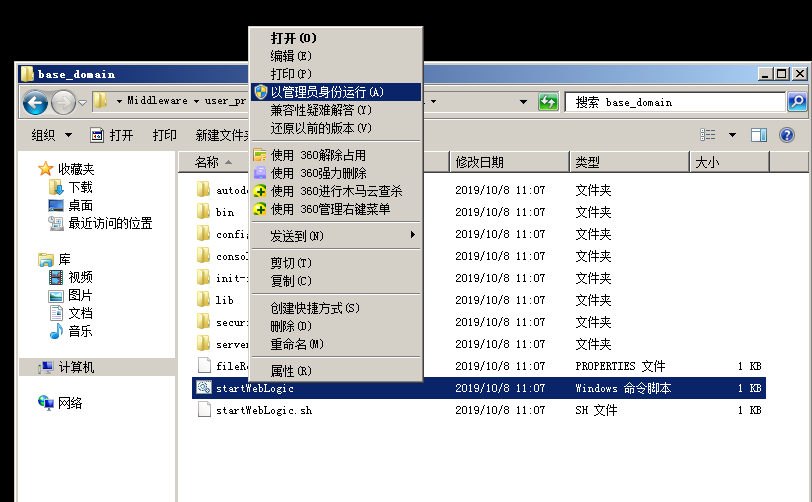Click the Back navigation arrow

coord(35,102)
